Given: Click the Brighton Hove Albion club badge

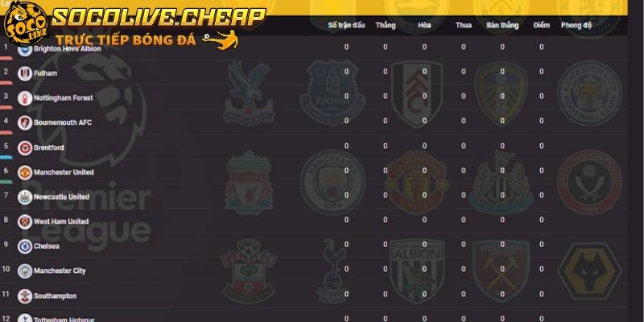Looking at the screenshot, I should coord(25,49).
